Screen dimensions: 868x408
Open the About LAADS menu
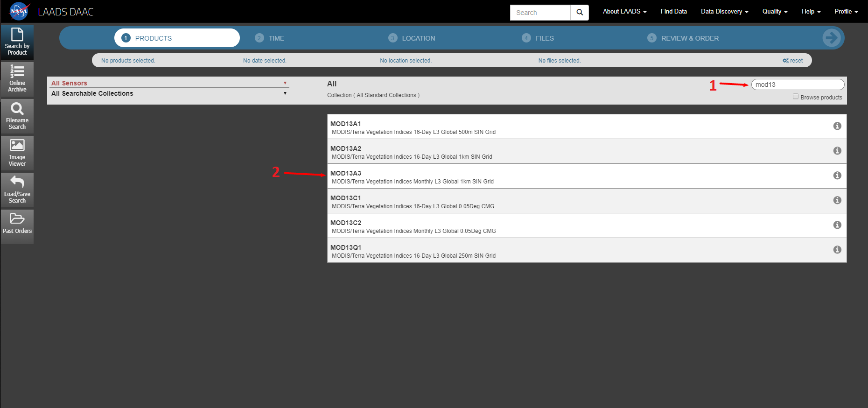pos(624,12)
